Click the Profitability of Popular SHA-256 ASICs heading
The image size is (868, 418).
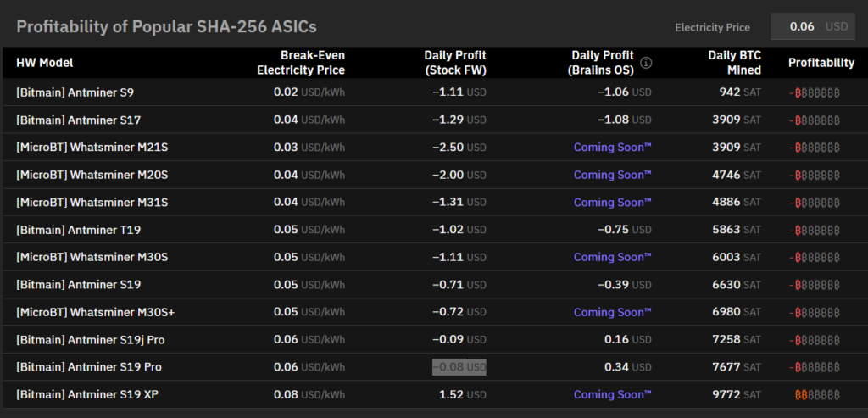(x=167, y=26)
